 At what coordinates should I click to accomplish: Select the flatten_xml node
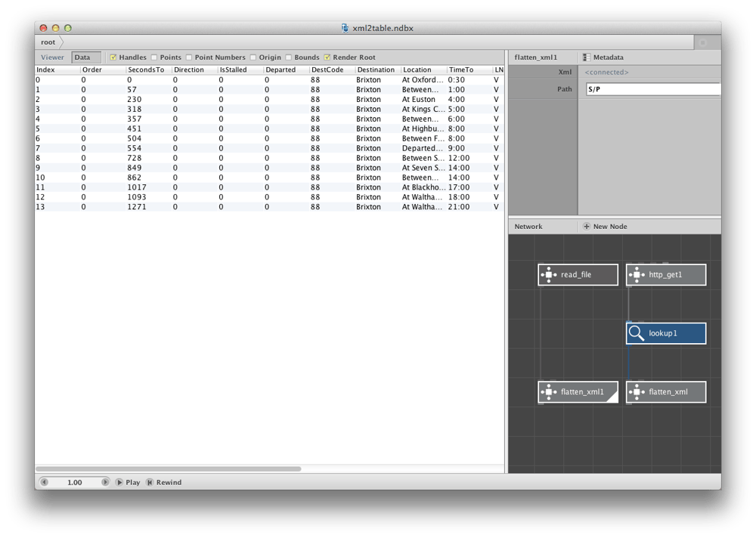pos(666,392)
